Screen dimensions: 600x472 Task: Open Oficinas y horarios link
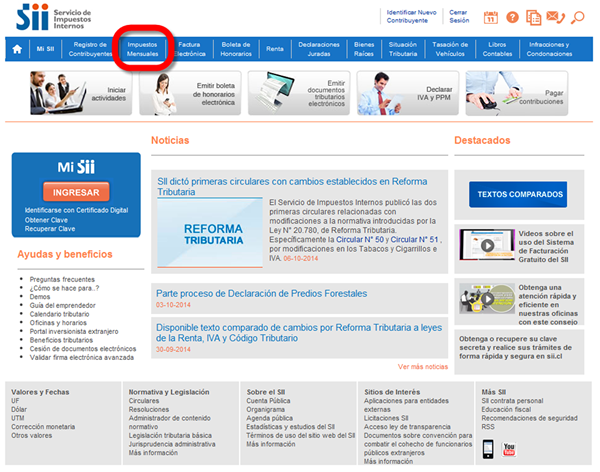click(x=58, y=323)
